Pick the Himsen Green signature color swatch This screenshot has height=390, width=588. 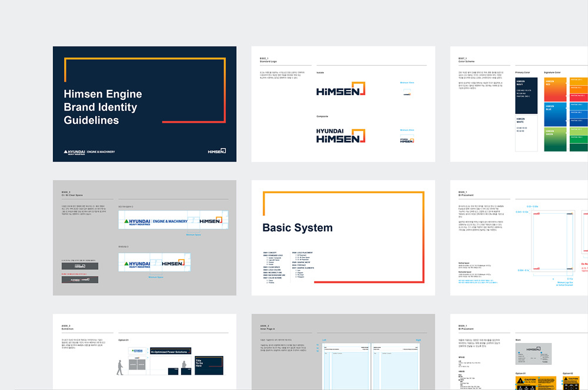554,139
